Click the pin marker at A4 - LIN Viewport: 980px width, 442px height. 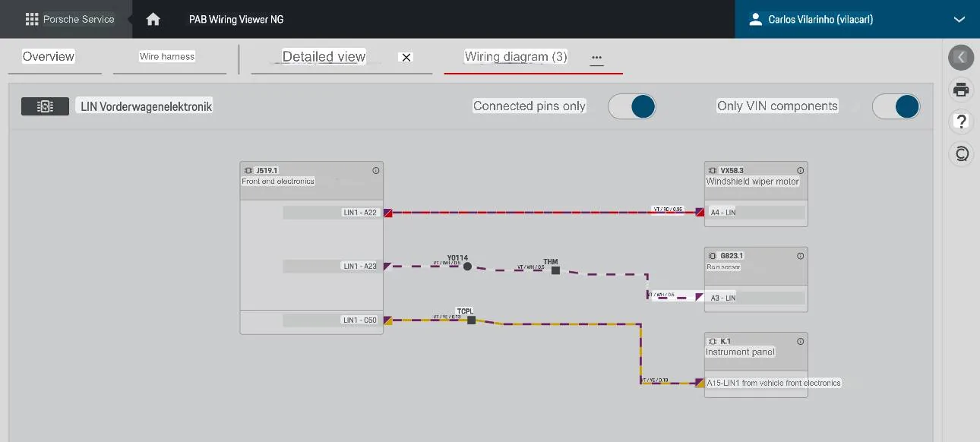click(700, 213)
